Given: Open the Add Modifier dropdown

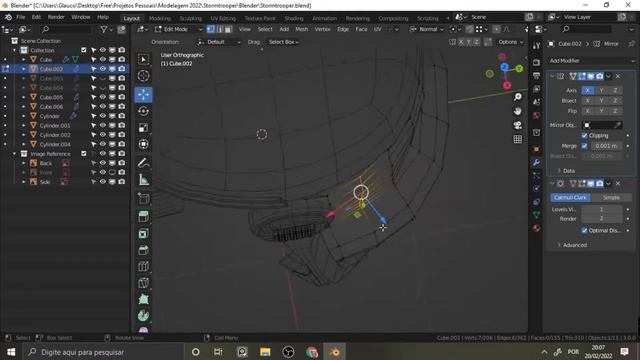Looking at the screenshot, I should pos(591,61).
